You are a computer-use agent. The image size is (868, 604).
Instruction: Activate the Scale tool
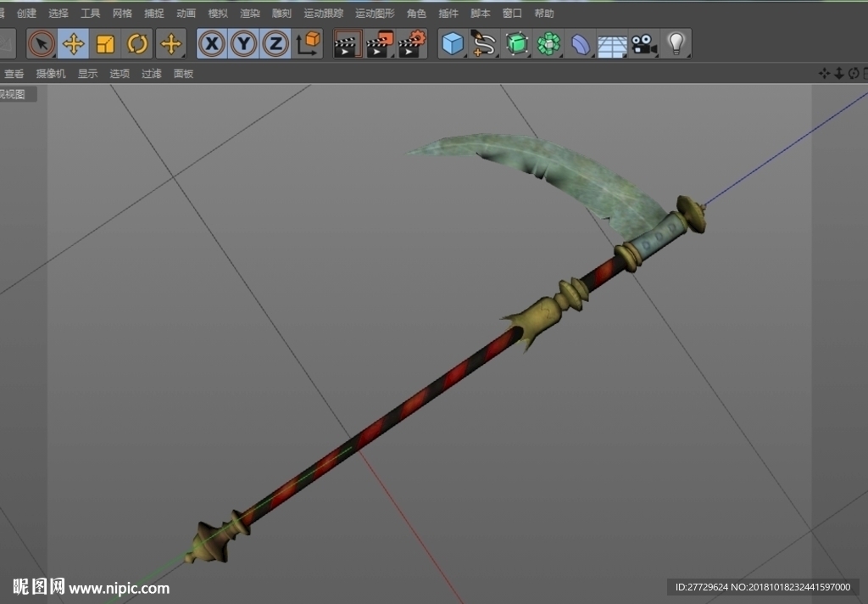[105, 44]
